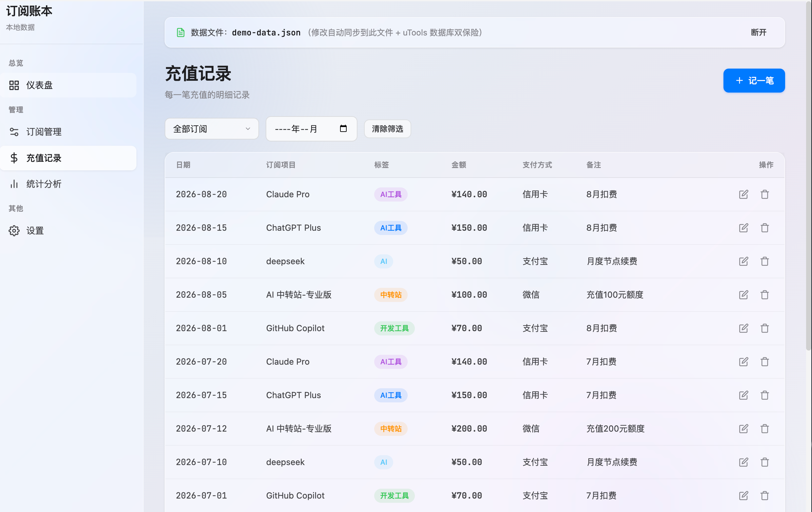
Task: Click the AI tag on 2026-08-10 row
Action: 384,261
